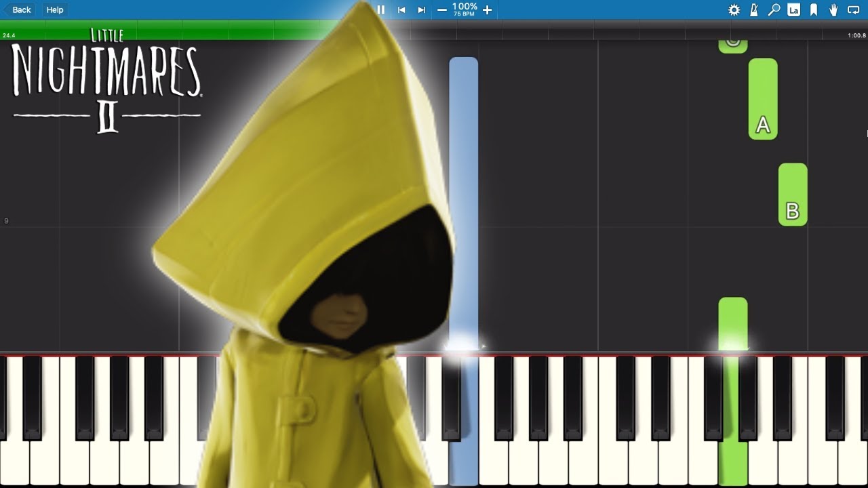The width and height of the screenshot is (868, 488).
Task: Click the elapsed time value 24.4
Action: pyautogui.click(x=9, y=35)
